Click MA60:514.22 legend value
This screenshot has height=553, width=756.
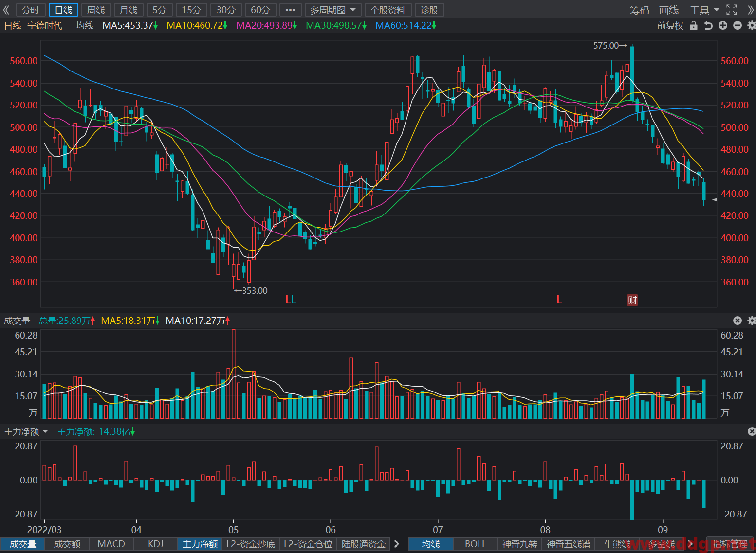point(406,25)
